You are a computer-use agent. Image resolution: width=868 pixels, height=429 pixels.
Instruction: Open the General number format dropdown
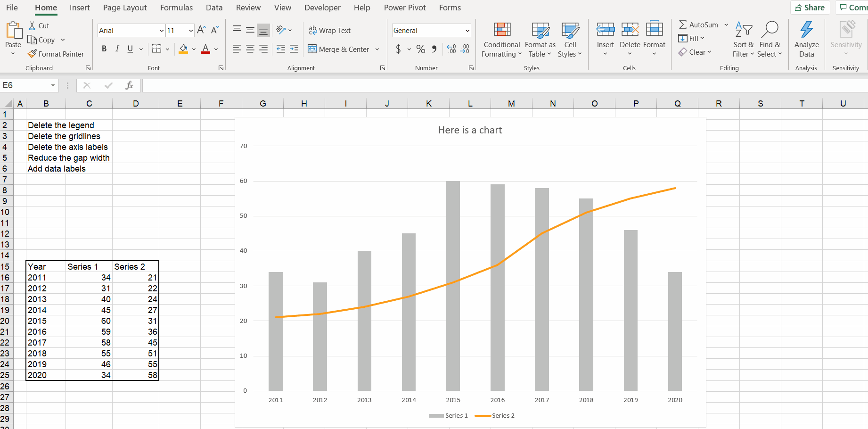(x=467, y=30)
